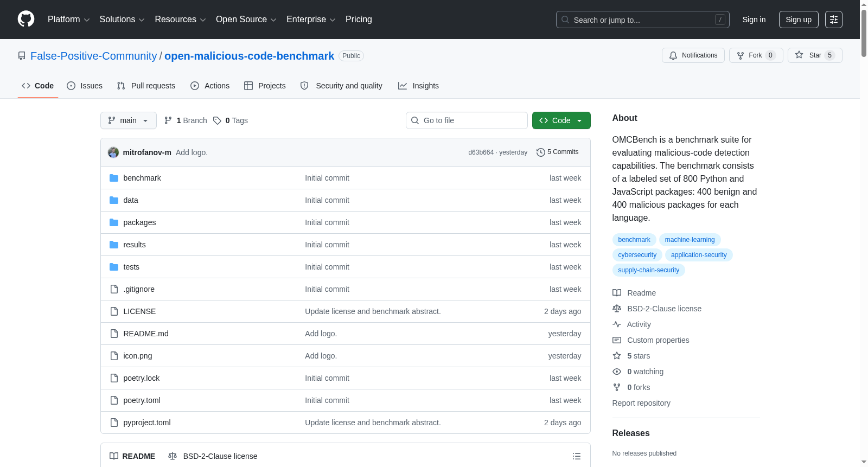The image size is (868, 467).
Task: Click the machine-learning topic tag
Action: (690, 240)
